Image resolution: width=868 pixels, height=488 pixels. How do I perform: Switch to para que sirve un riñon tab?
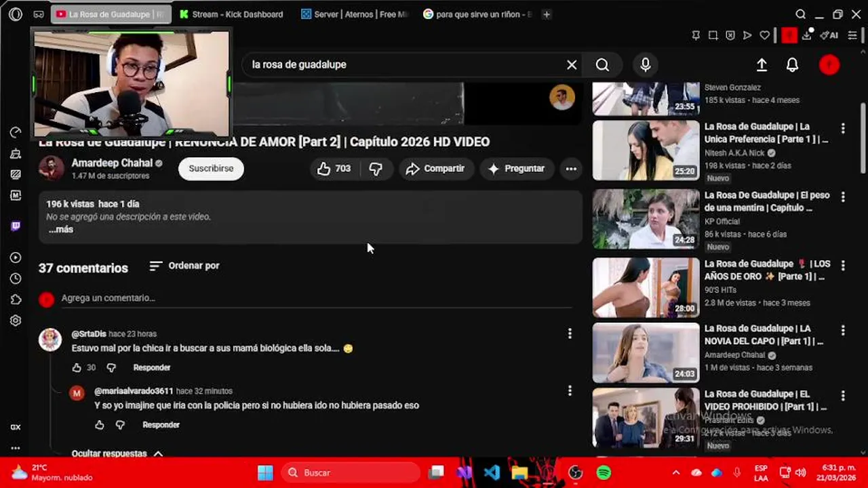pos(477,14)
